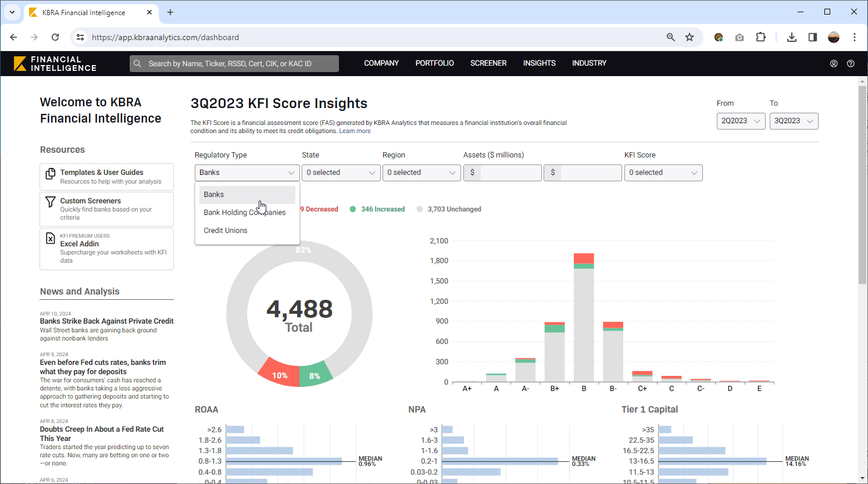Click the Custom Screeners funnel icon

[51, 200]
